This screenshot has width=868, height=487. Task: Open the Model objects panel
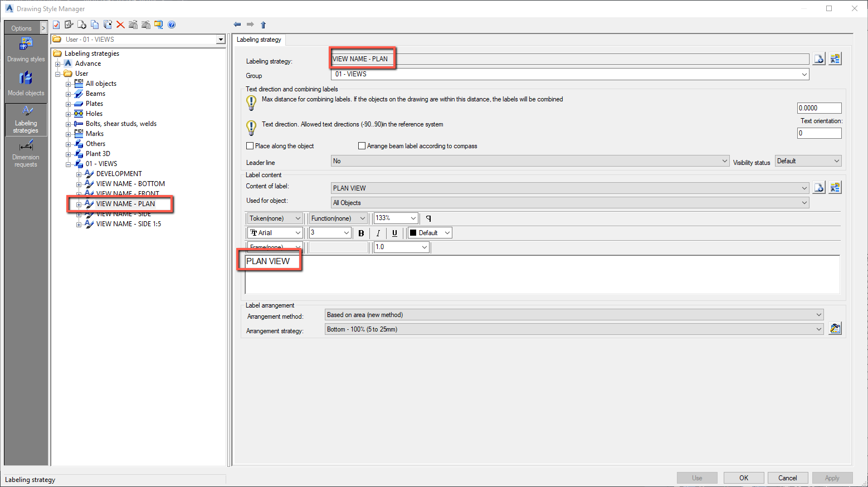26,84
